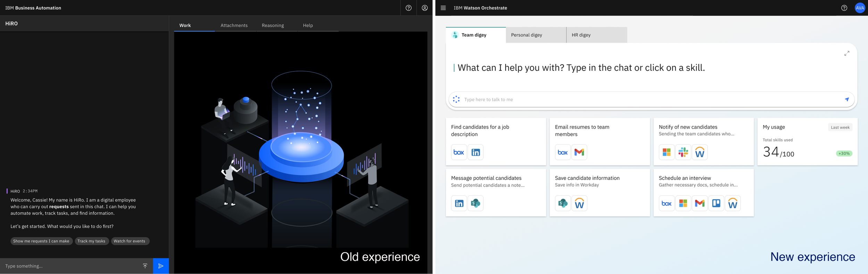Click Microsoft icon in Schedule an interview card
The height and width of the screenshot is (274, 868).
[x=683, y=203]
